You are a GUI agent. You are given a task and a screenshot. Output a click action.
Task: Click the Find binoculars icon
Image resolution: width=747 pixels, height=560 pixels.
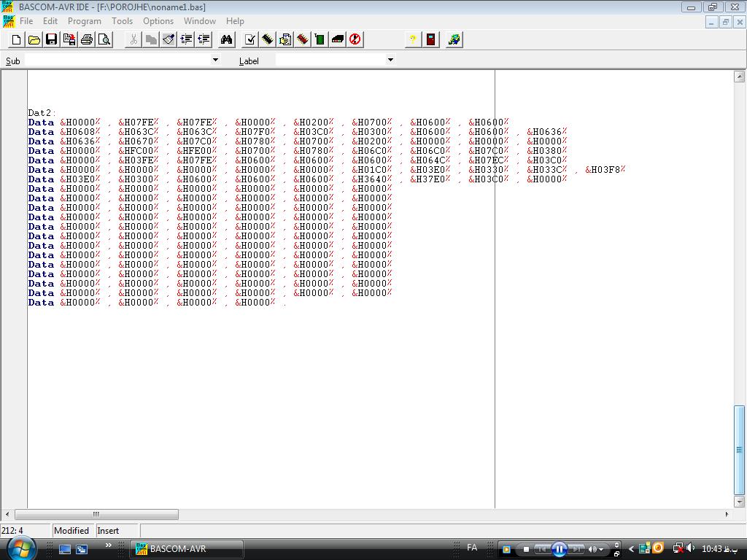click(226, 39)
